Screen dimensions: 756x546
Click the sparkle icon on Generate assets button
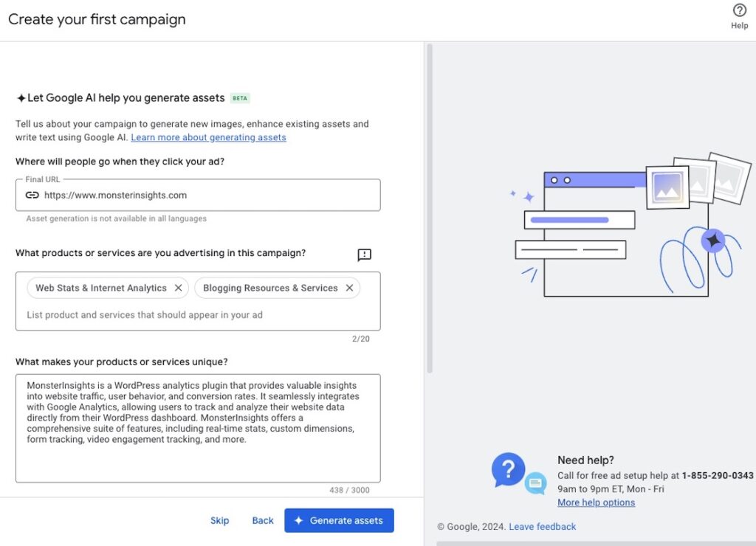coord(298,521)
